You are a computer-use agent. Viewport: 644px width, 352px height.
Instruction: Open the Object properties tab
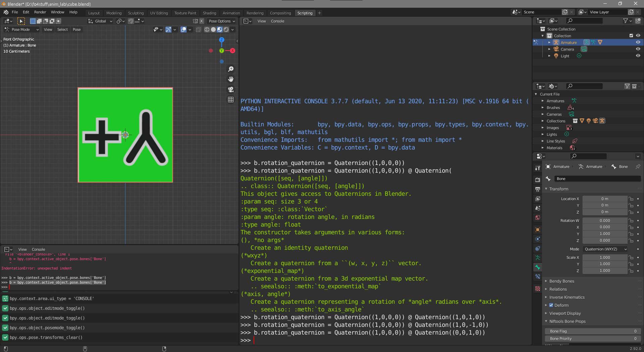tap(538, 230)
